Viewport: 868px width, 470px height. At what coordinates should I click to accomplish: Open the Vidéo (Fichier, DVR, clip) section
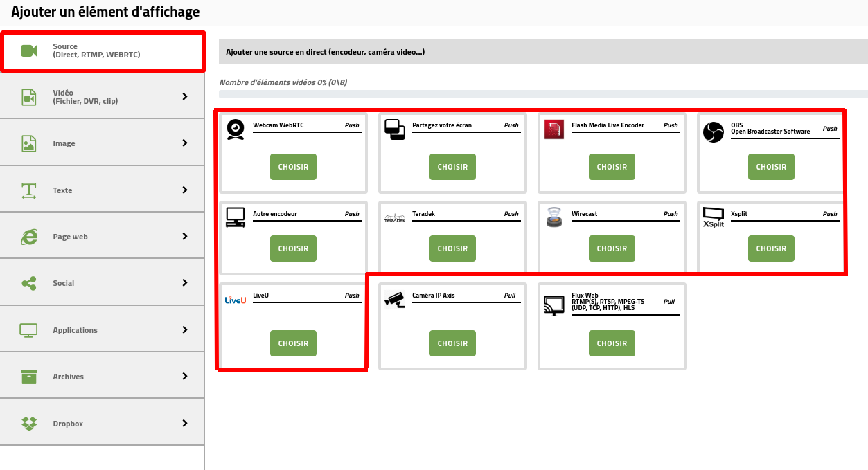pos(102,97)
